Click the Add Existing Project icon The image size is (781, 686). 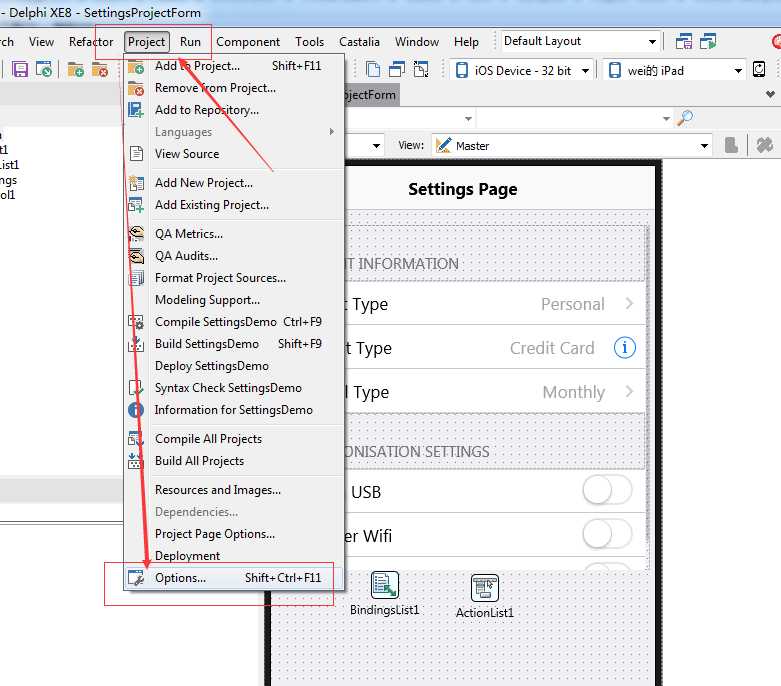click(x=136, y=205)
